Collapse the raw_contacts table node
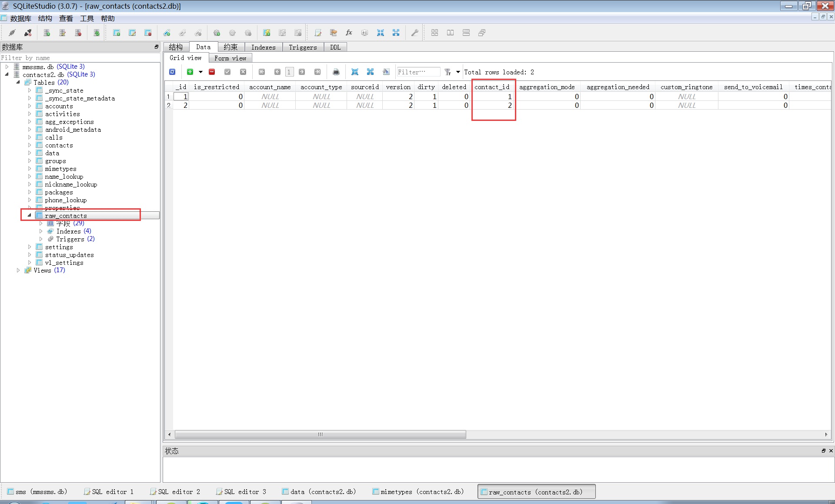 30,215
